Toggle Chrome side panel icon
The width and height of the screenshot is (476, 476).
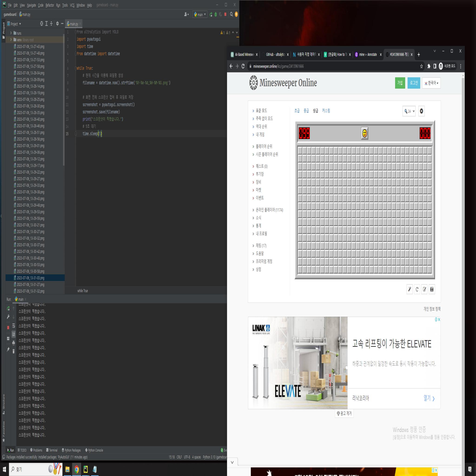click(435, 66)
